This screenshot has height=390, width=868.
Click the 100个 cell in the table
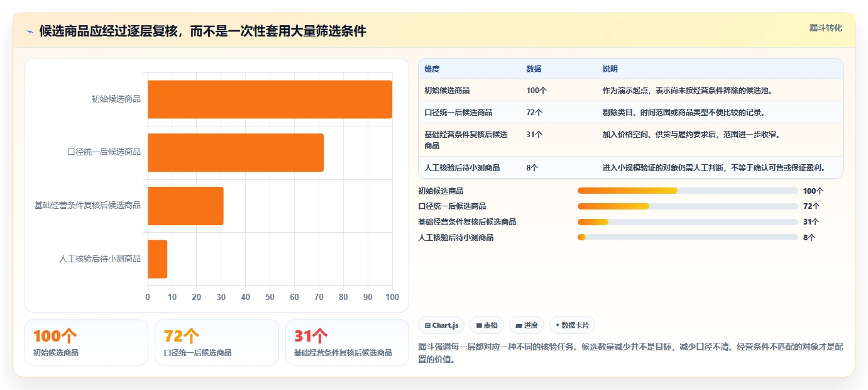536,91
